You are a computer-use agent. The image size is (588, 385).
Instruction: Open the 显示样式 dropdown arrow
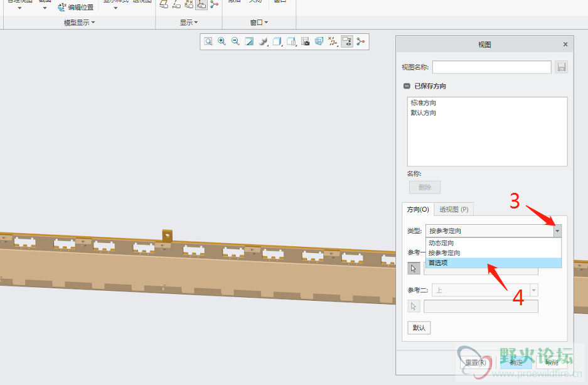(115, 8)
